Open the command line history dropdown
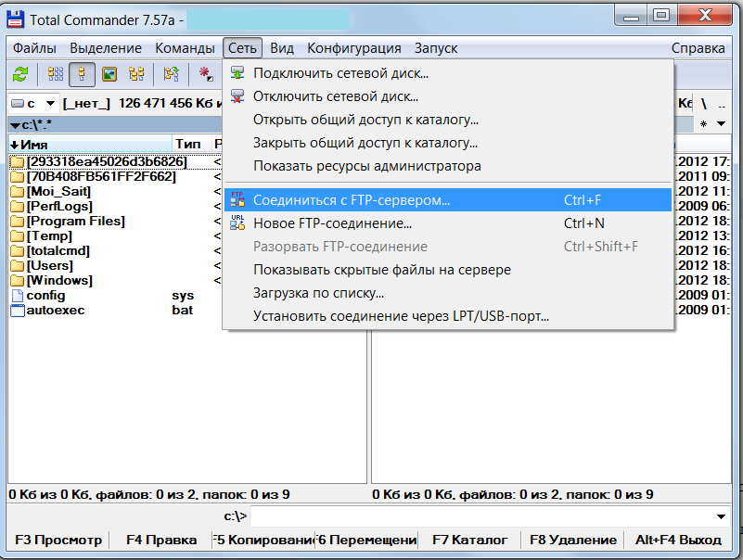This screenshot has width=743, height=560. 722,518
